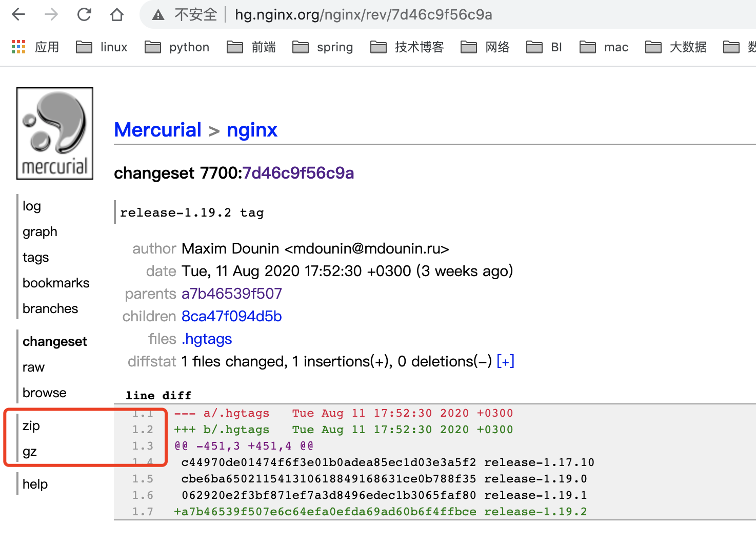Open the BI bookmarks folder
The image size is (756, 543).
[544, 47]
